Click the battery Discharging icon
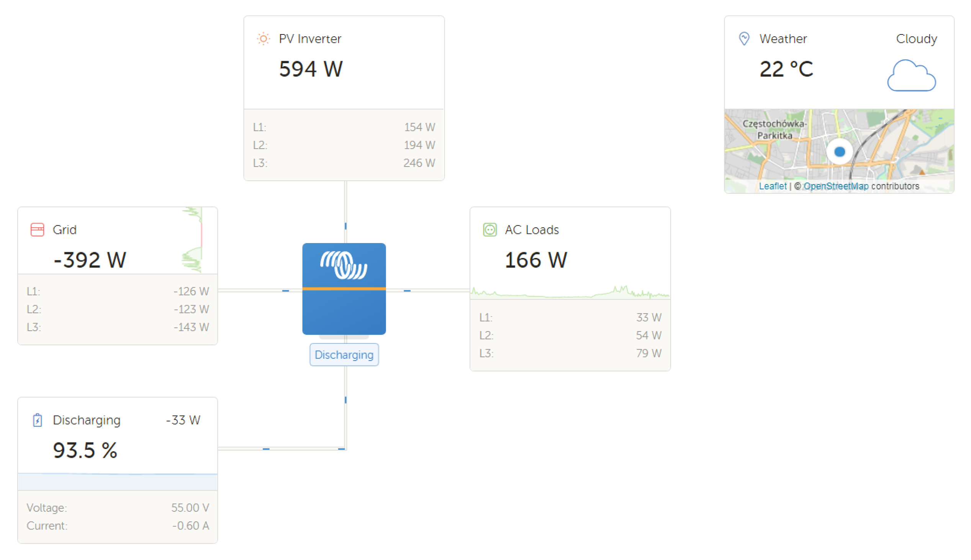The image size is (971, 560). point(37,420)
